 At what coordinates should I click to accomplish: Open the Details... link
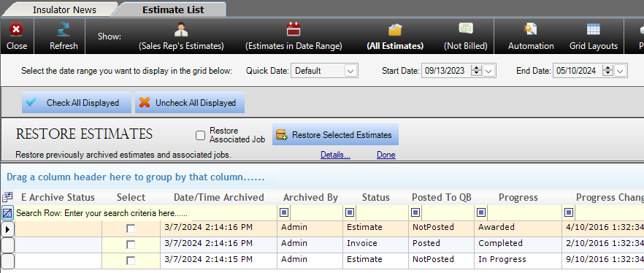coord(335,155)
